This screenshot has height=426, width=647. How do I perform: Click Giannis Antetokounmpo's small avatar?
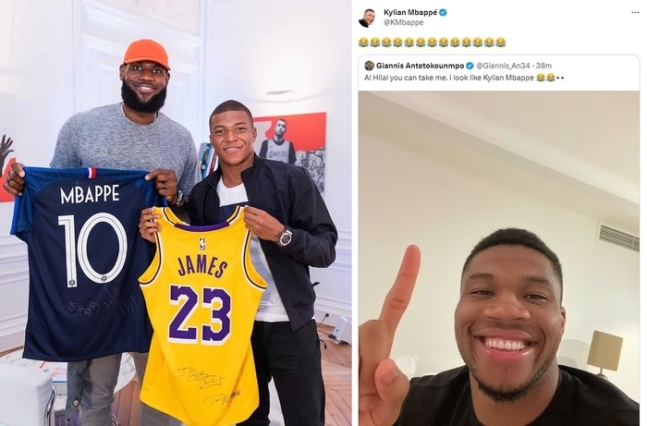click(x=369, y=66)
